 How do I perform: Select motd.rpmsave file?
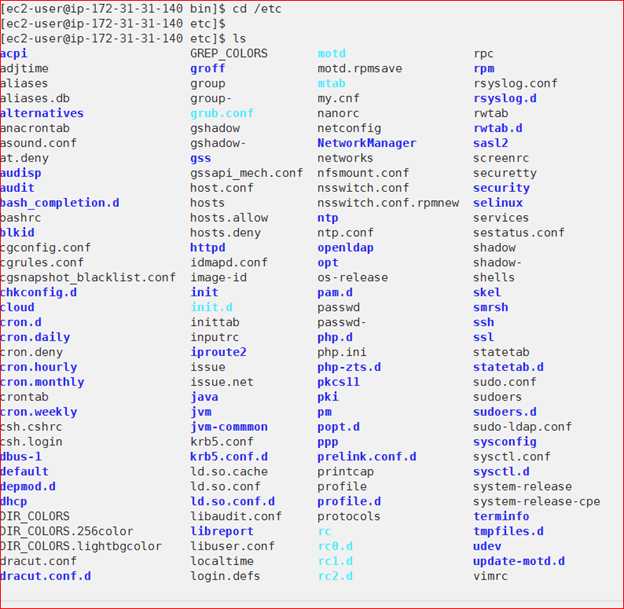360,68
